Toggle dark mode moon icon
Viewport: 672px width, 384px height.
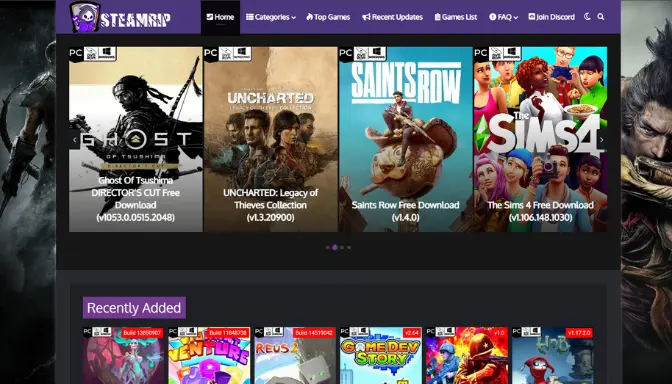(587, 17)
